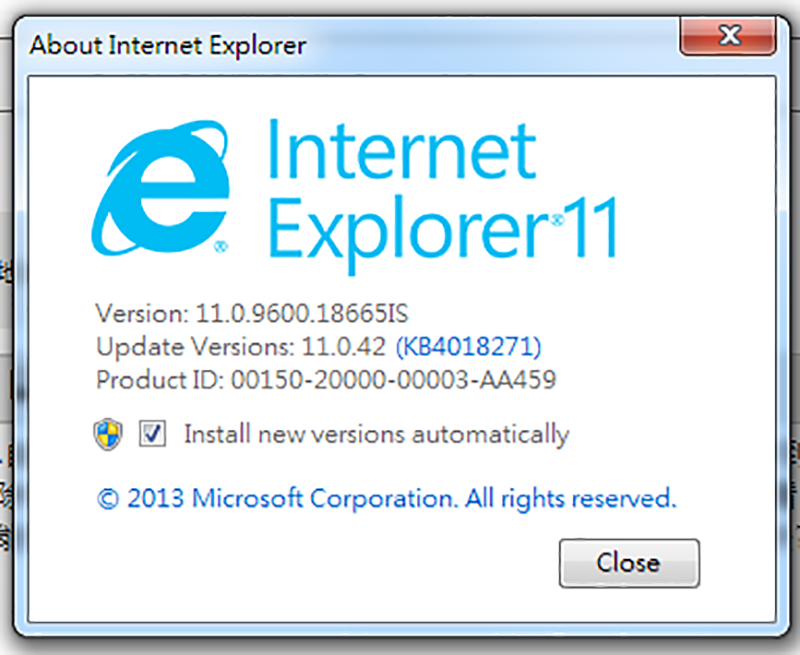
Task: Click the 'Install new versions automatically' label
Action: click(x=377, y=435)
